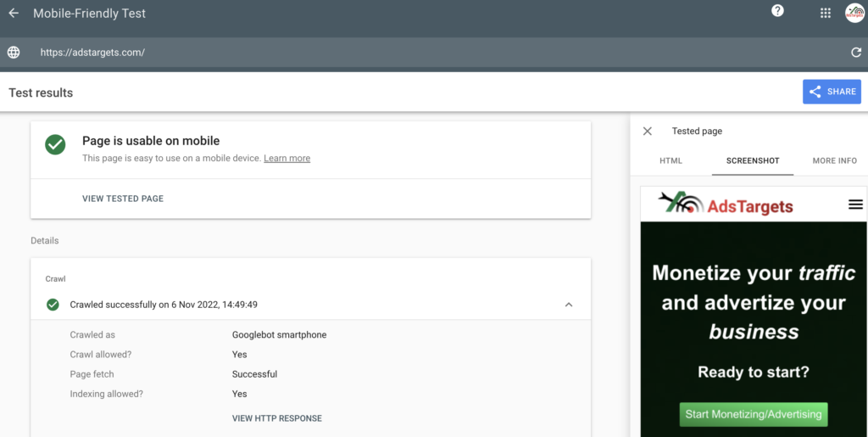The image size is (868, 437).
Task: Click the account profile avatar
Action: [x=854, y=13]
